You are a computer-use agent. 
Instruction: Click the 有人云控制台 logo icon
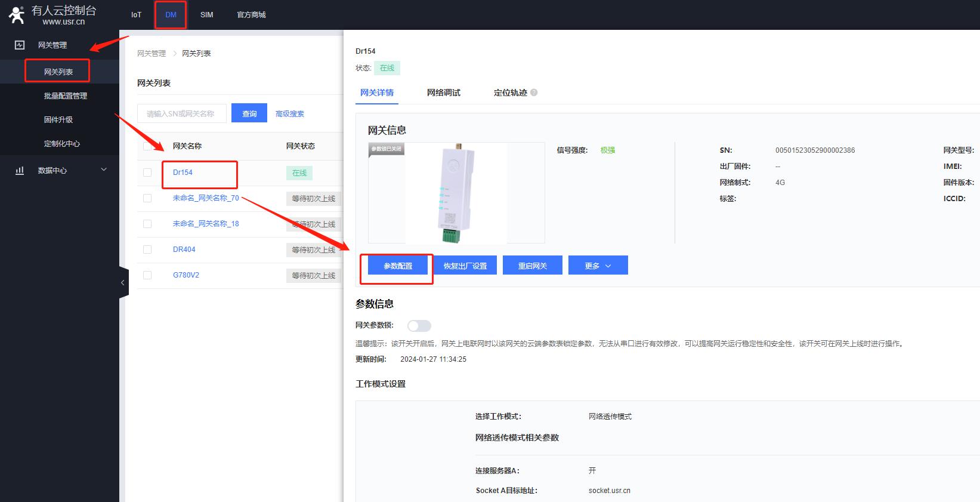[17, 15]
